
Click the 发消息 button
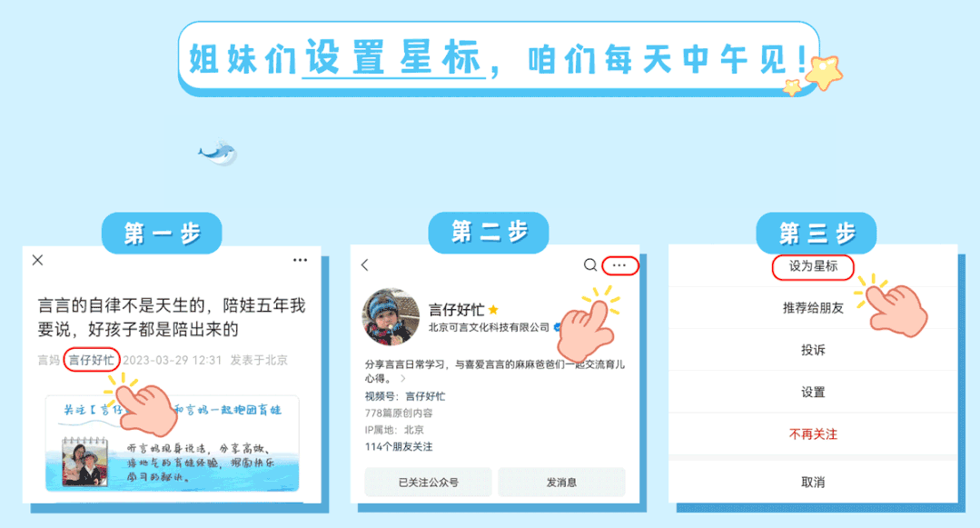(561, 483)
